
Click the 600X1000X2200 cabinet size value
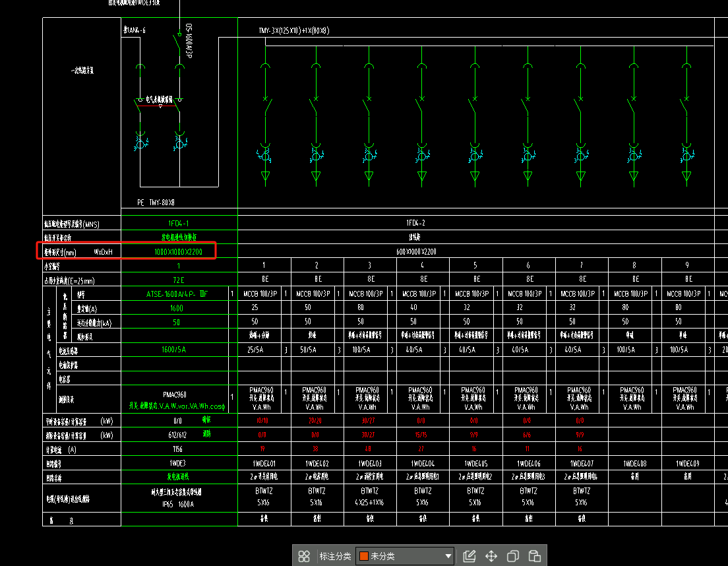click(416, 251)
